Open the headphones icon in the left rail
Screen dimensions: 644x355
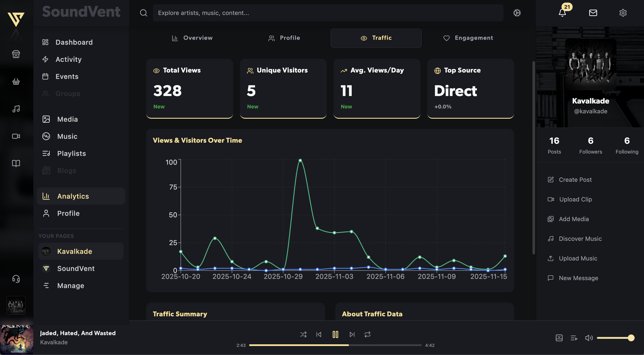[x=16, y=279]
